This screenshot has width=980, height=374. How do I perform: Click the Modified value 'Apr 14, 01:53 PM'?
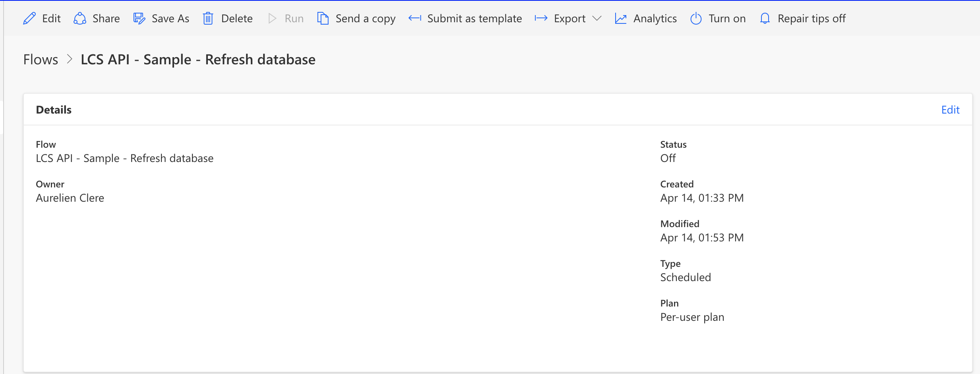pos(702,238)
